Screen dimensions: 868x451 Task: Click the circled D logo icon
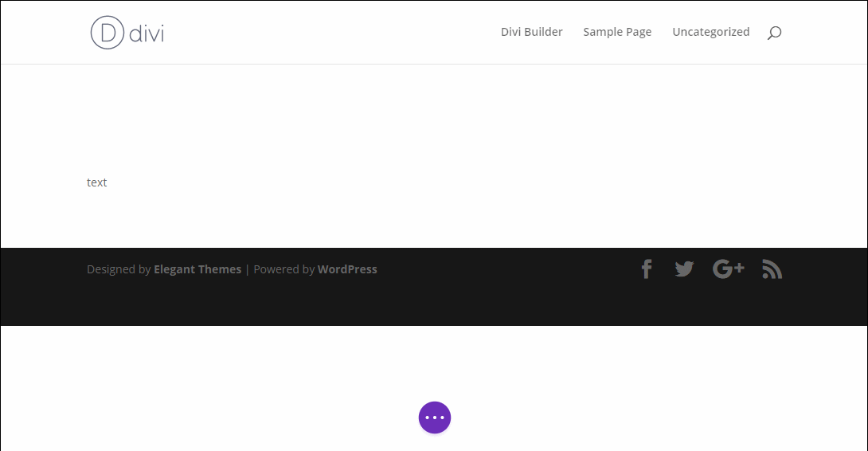(x=108, y=33)
